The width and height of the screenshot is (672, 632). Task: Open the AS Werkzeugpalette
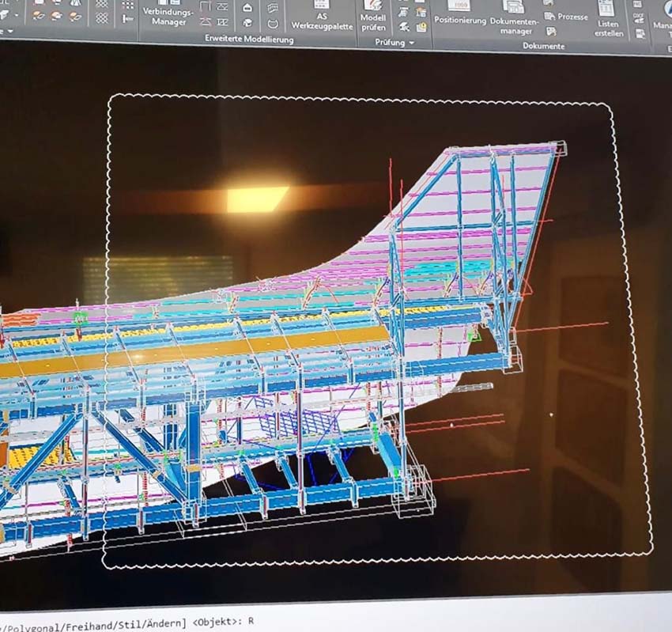pos(321,17)
